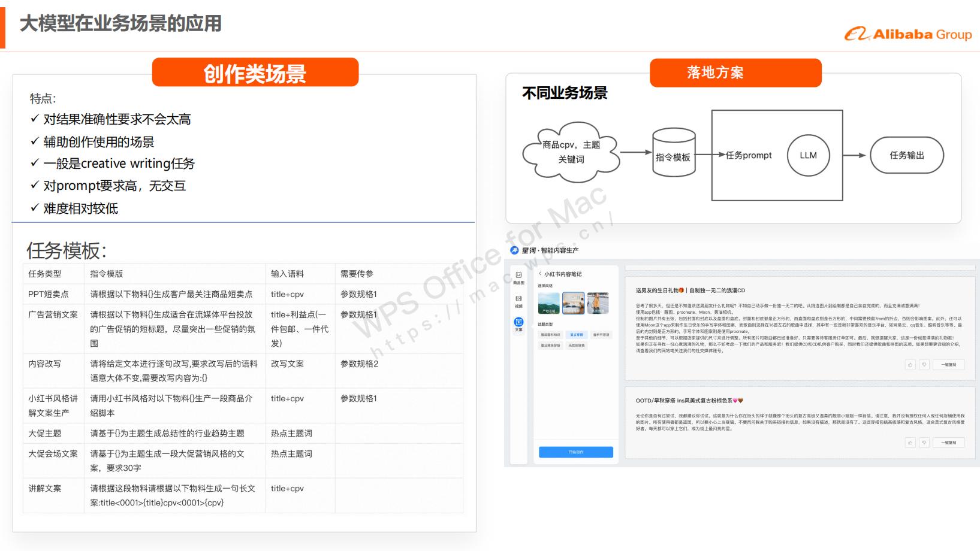The width and height of the screenshot is (980, 551).
Task: Select the 服装面料知识 topic tag
Action: pyautogui.click(x=550, y=335)
